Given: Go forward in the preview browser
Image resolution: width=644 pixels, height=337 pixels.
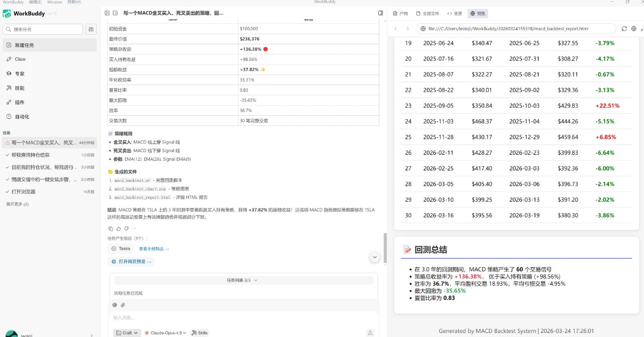Looking at the screenshot, I should point(408,29).
